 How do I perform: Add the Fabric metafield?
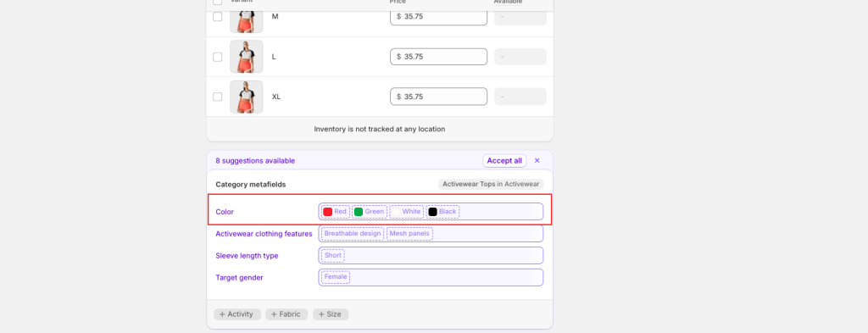tap(287, 314)
